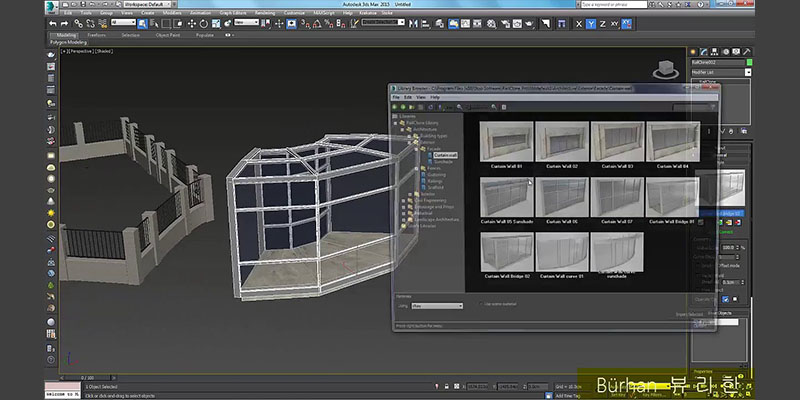Click the Undo arrow in main toolbar

point(53,23)
